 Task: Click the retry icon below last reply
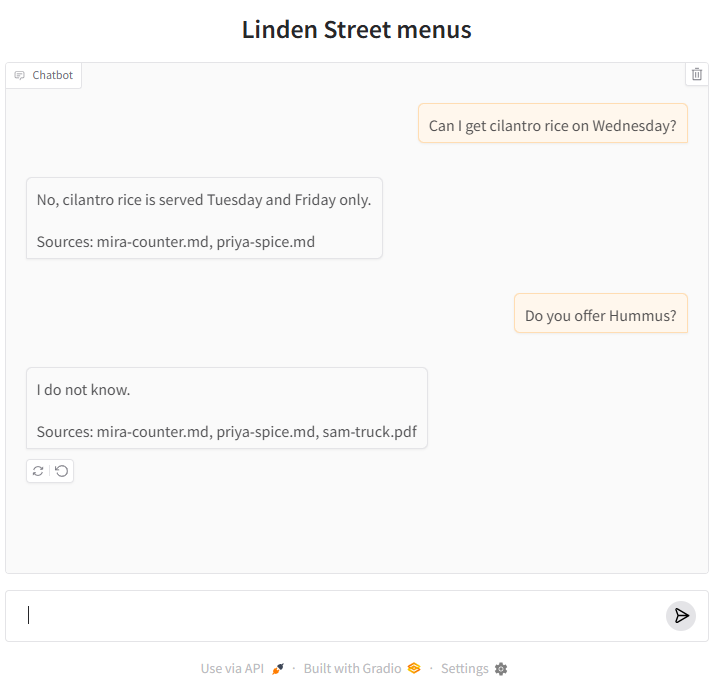(38, 471)
